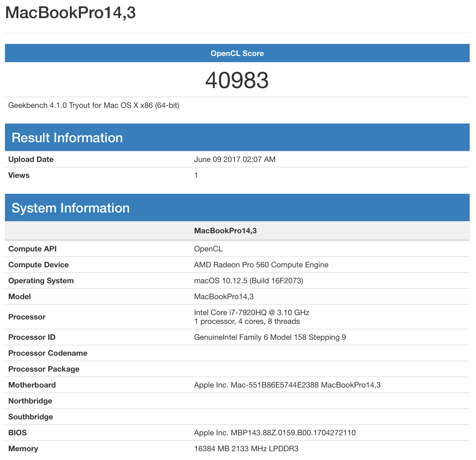The height and width of the screenshot is (460, 476).
Task: Click the Processor Codename label
Action: tap(48, 353)
